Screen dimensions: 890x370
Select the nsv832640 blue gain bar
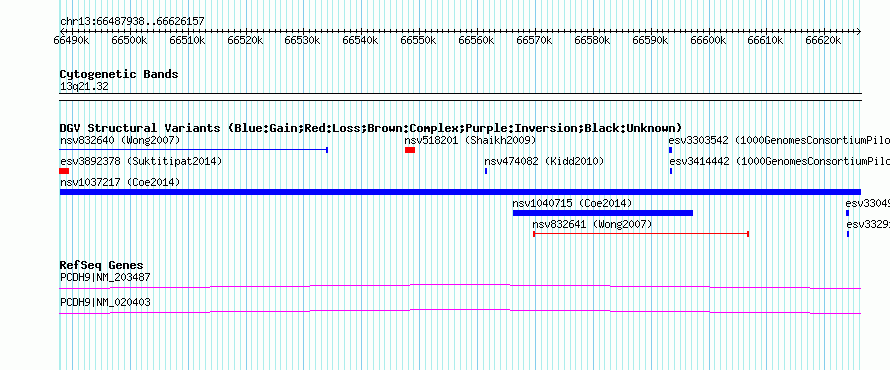pyautogui.click(x=194, y=150)
